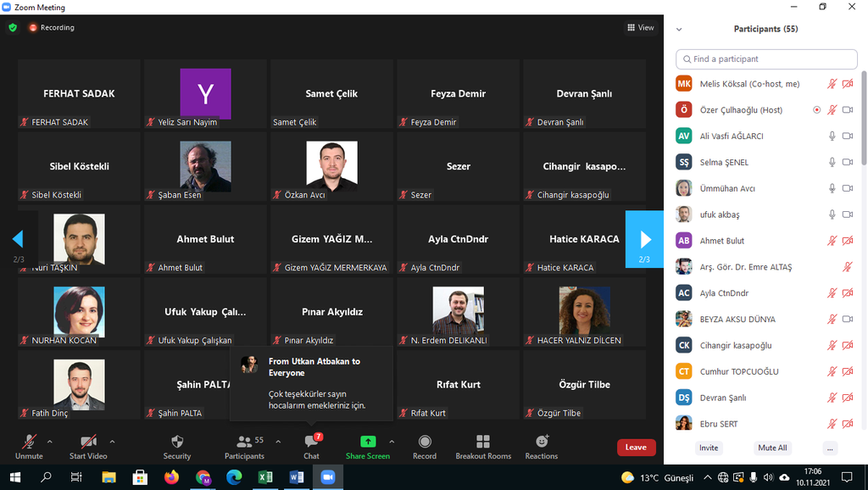Click the green encryption shield icon

(13, 27)
